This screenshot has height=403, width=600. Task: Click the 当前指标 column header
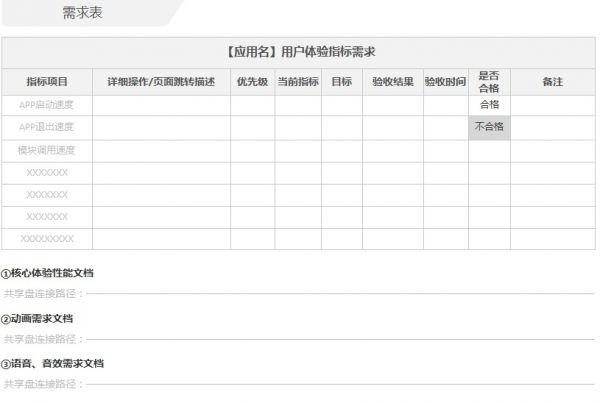pos(297,82)
